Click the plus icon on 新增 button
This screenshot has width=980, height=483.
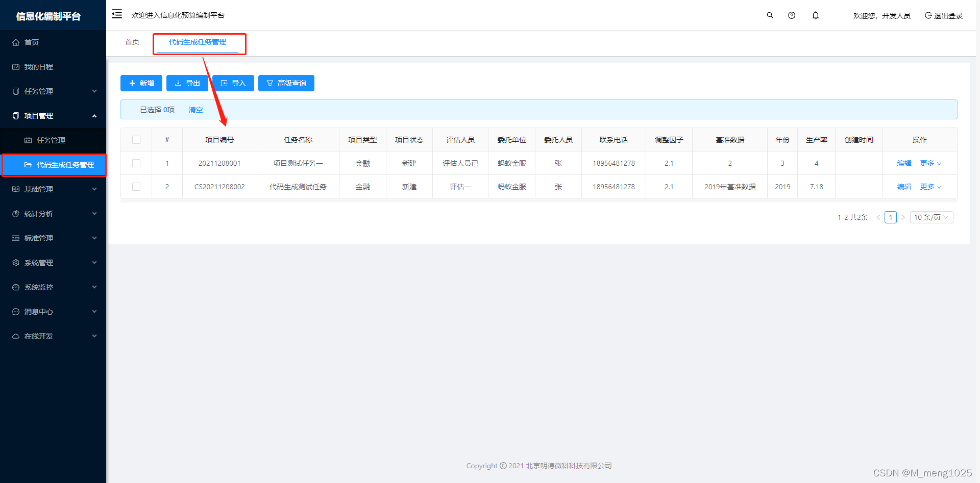(x=132, y=83)
